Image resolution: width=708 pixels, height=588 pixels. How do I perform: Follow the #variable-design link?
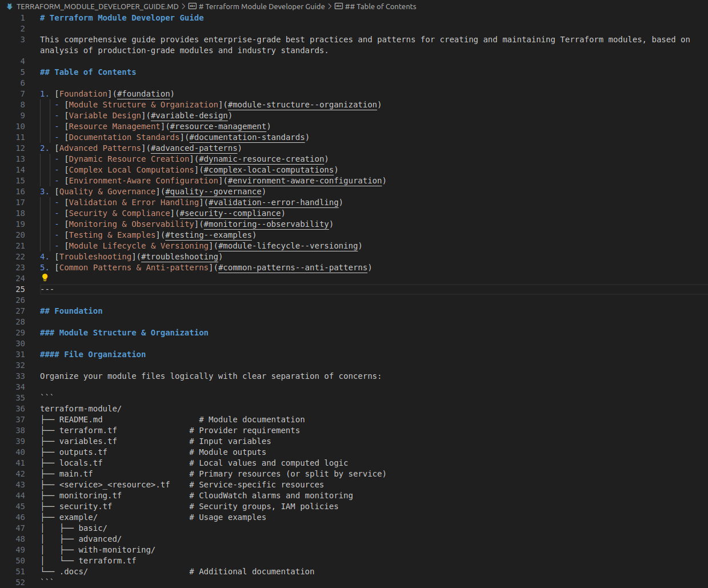[x=189, y=115]
